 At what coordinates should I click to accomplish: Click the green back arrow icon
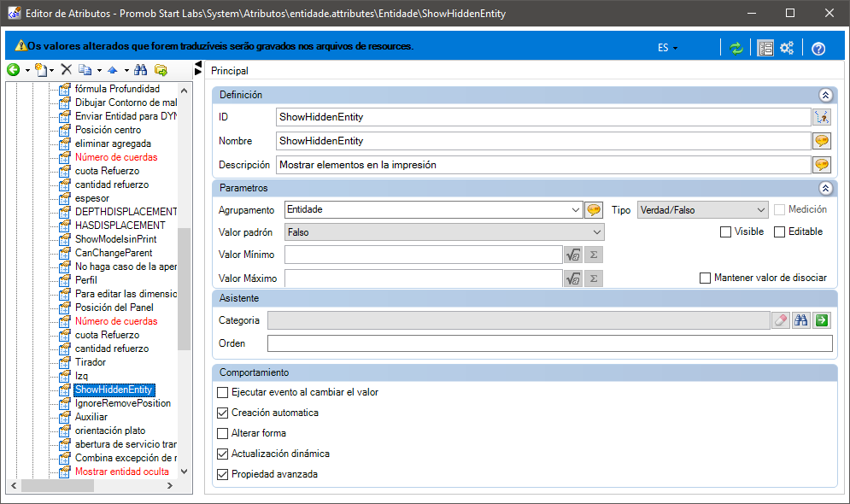13,70
